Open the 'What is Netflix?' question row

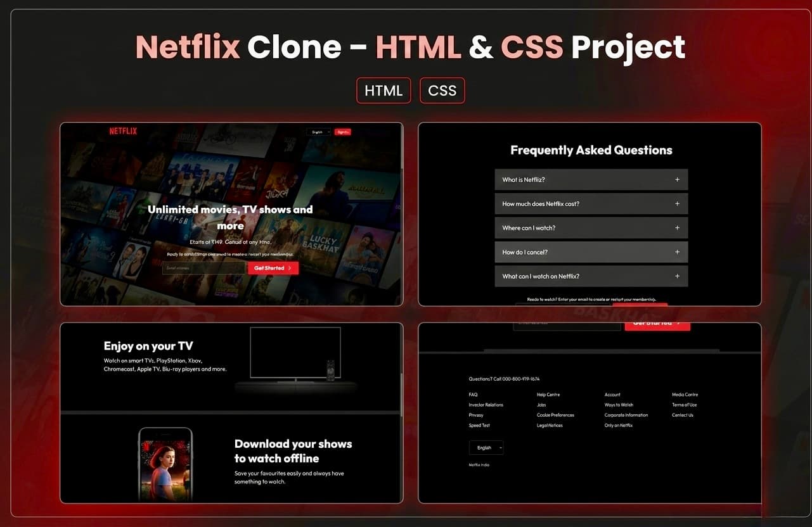point(591,180)
